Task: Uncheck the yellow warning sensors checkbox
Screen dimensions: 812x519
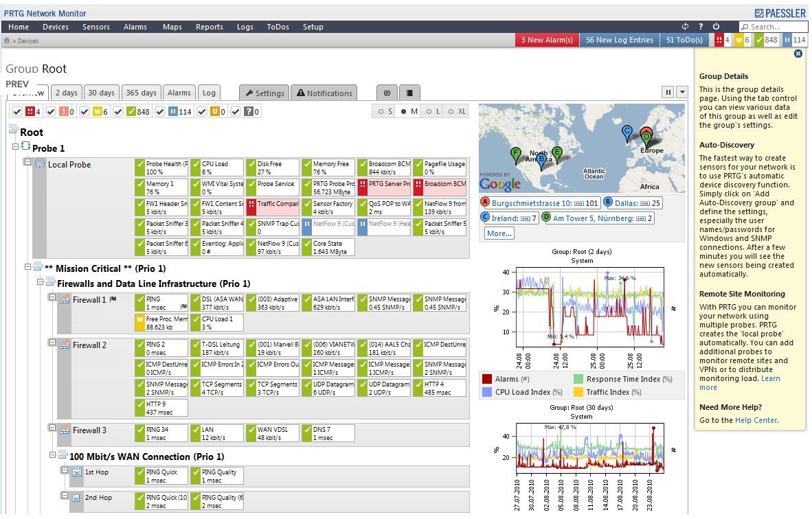Action: 85,112
